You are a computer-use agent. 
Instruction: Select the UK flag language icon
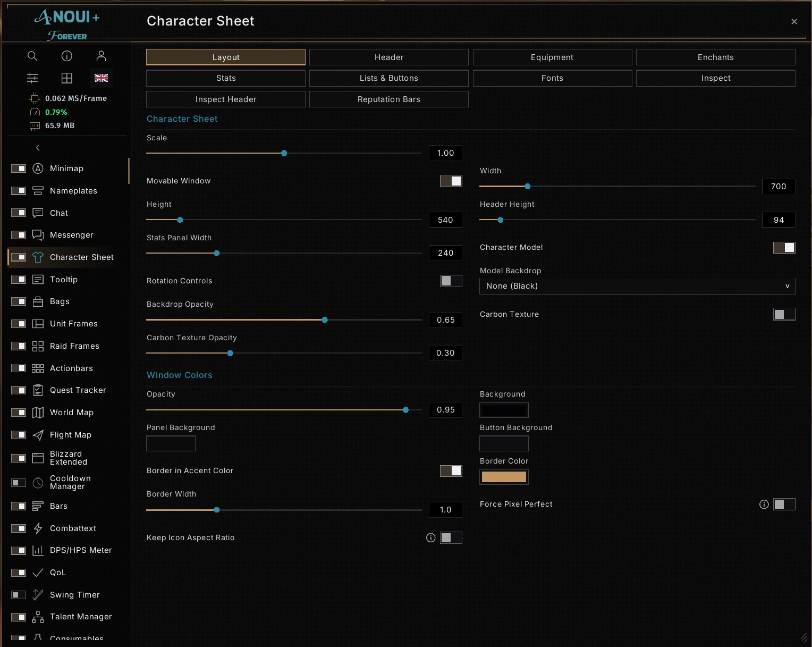pos(101,78)
